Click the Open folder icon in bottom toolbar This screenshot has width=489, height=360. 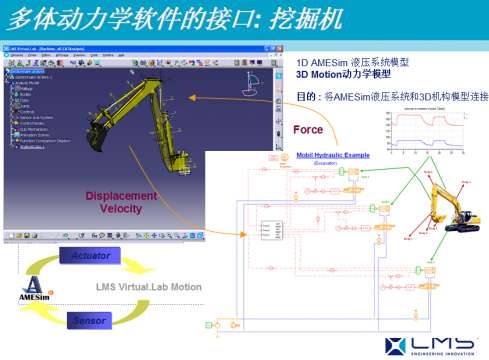19,236
